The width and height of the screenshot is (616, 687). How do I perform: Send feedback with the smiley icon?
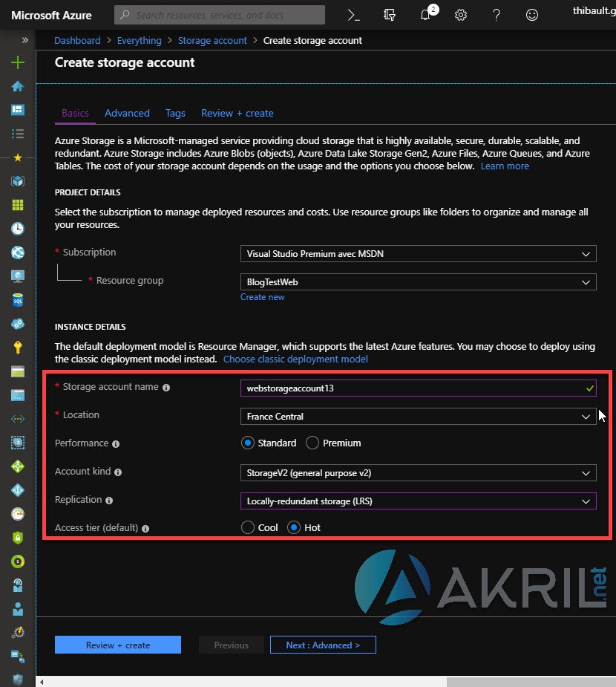point(532,16)
